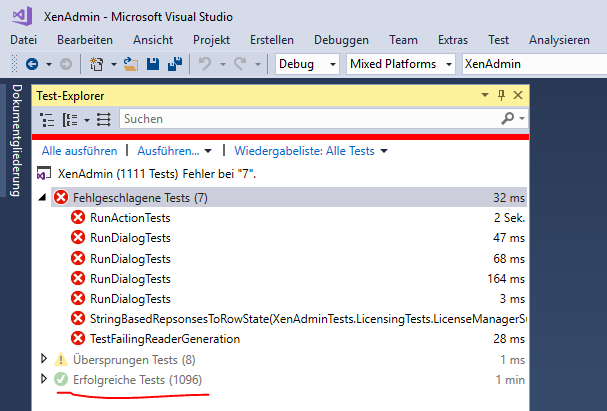Click the 2 Sek. duration value
The height and width of the screenshot is (411, 607).
pyautogui.click(x=509, y=218)
